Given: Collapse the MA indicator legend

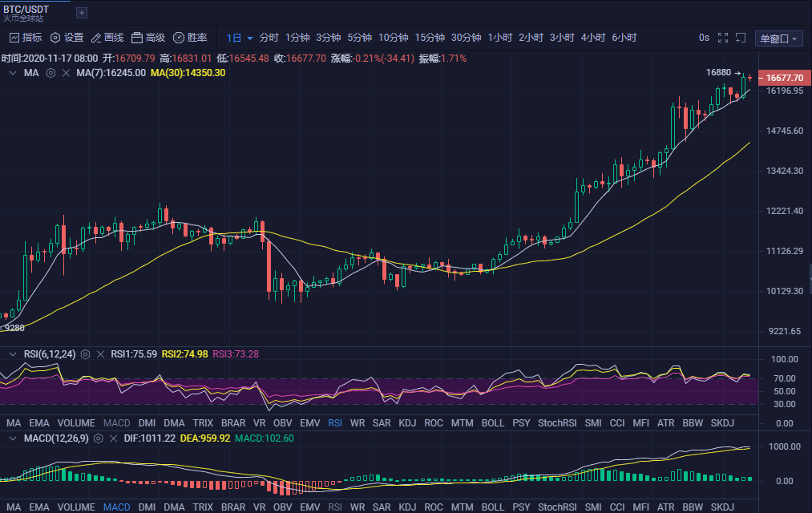Looking at the screenshot, I should tap(13, 73).
